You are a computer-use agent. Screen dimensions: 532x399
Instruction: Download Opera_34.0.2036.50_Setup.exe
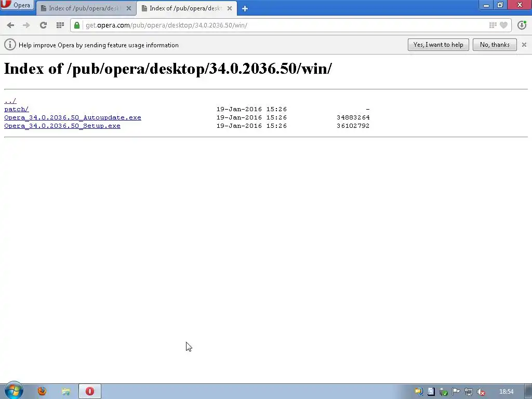(62, 126)
